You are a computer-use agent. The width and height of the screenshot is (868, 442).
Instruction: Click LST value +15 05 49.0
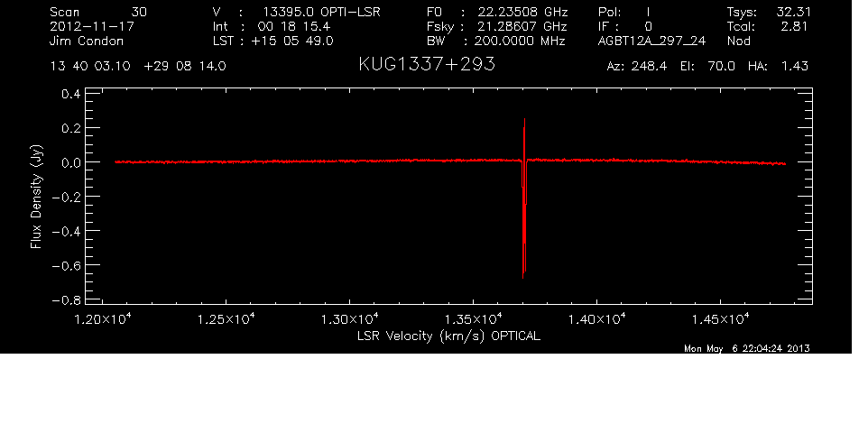pyautogui.click(x=292, y=41)
